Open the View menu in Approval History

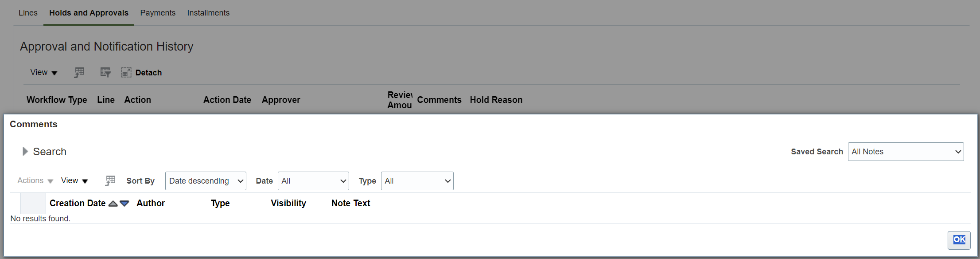pyautogui.click(x=43, y=72)
